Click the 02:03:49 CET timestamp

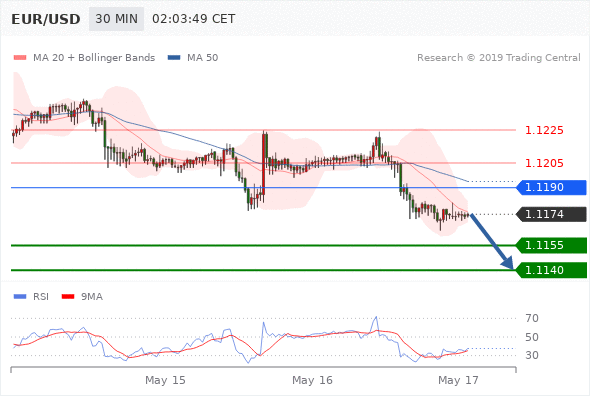pyautogui.click(x=194, y=19)
